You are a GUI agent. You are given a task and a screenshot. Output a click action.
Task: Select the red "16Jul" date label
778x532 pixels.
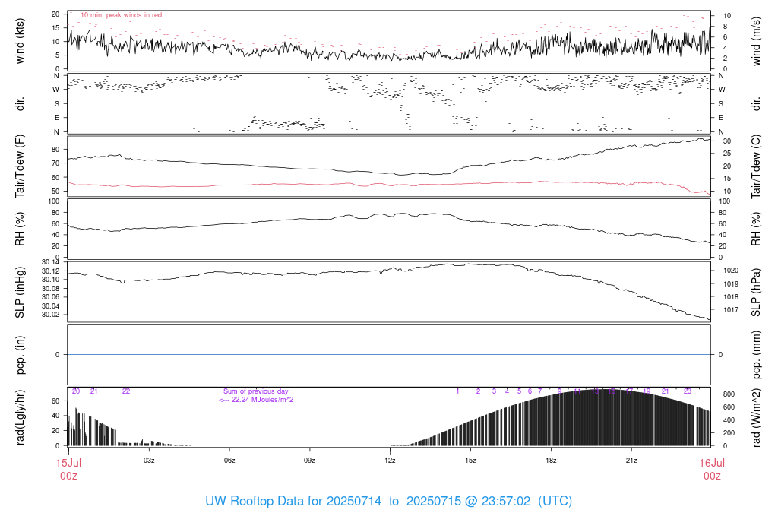tap(712, 463)
